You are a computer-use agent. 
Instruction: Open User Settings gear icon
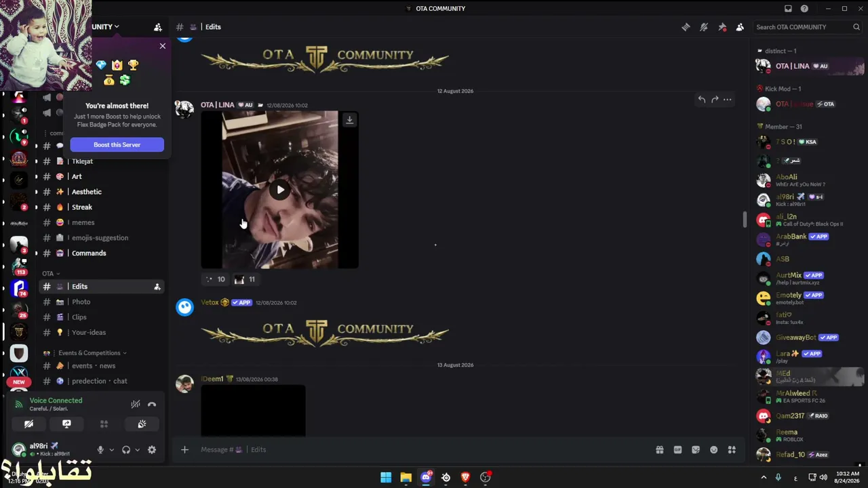click(152, 449)
